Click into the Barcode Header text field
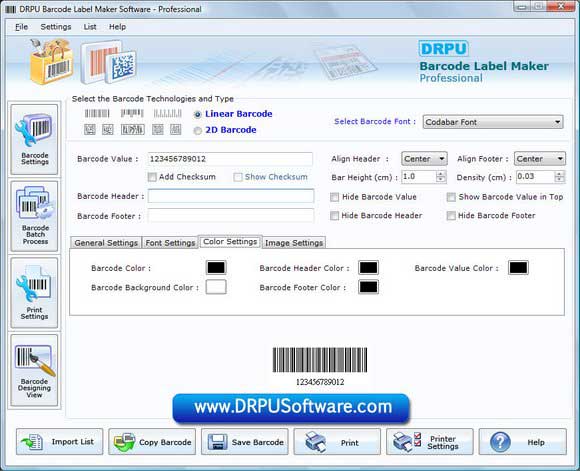Screen dimensions: 580x471 coord(231,196)
